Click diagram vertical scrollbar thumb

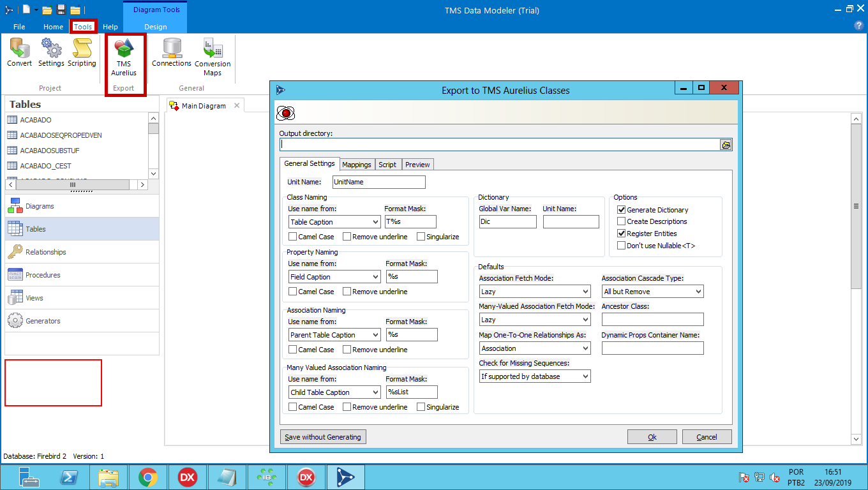click(x=857, y=206)
